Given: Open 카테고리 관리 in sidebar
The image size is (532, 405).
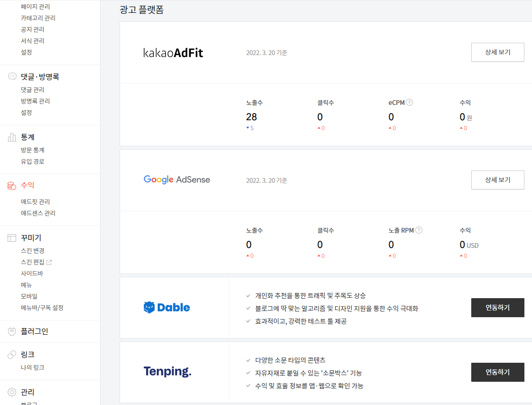Looking at the screenshot, I should [38, 18].
